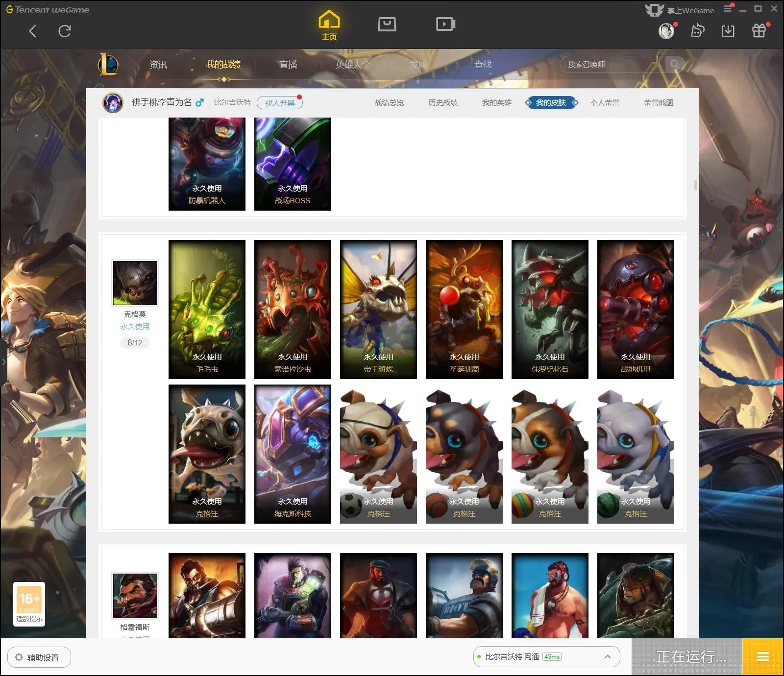Click the 克格莫 champion portrait
The height and width of the screenshot is (676, 784).
[135, 283]
